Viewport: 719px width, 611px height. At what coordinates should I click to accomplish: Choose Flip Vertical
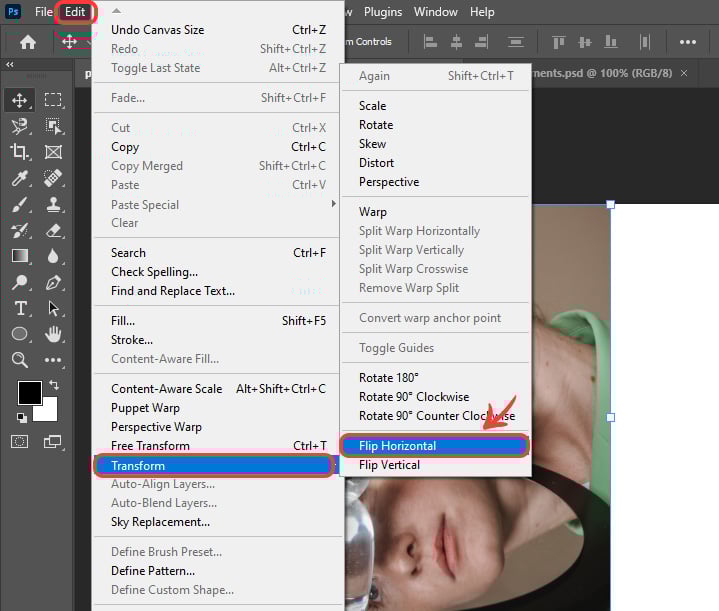coord(435,465)
